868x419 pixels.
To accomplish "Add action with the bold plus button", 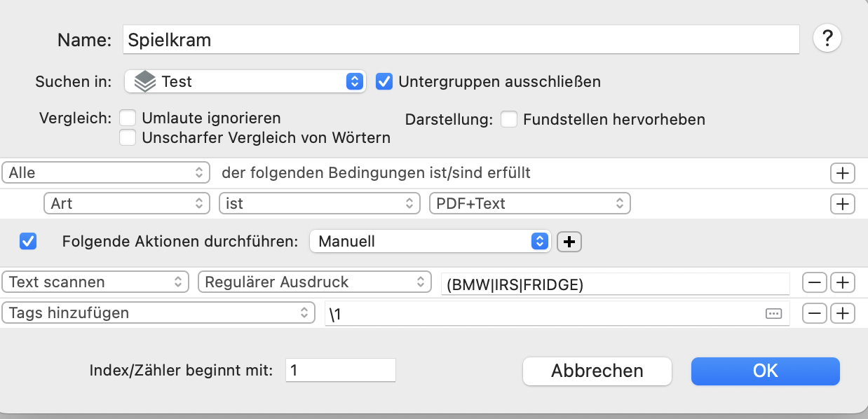I will pos(569,242).
